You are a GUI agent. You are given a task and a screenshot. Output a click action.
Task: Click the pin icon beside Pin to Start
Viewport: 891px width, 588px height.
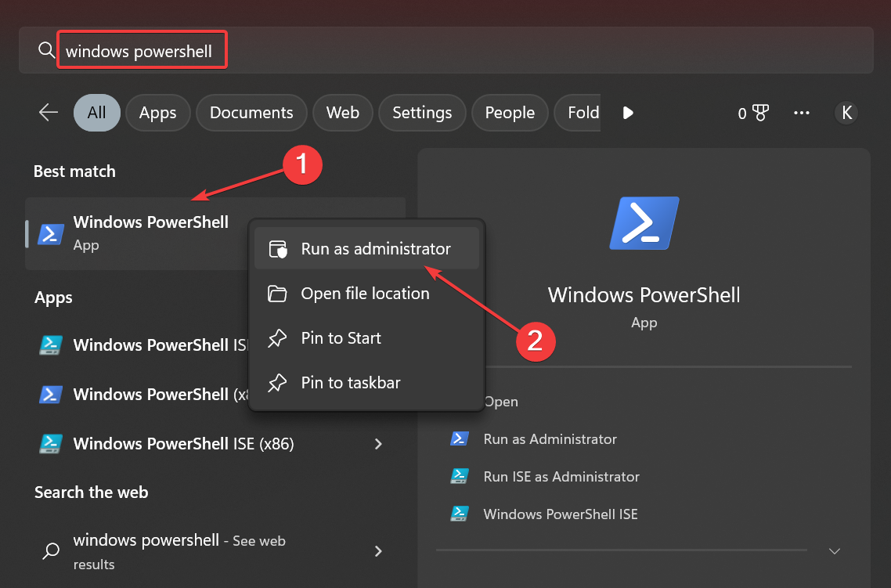point(277,338)
